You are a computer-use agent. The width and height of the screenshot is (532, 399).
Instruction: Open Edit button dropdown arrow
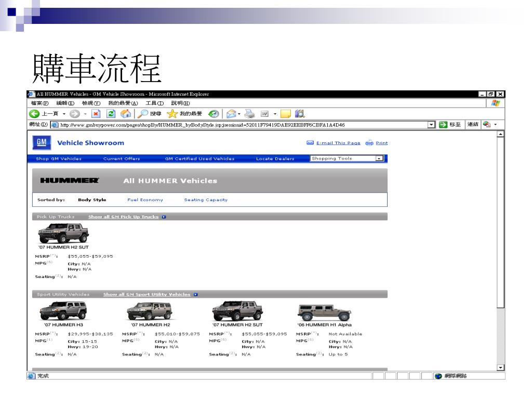[275, 114]
